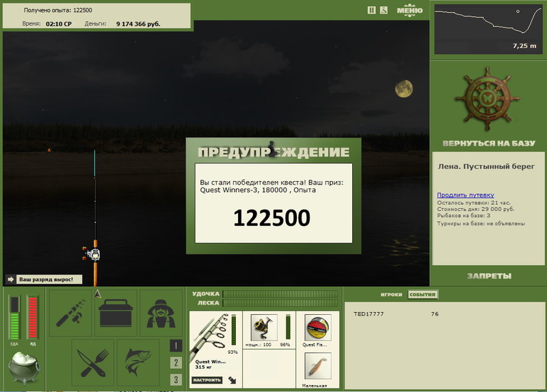Click the pause icon near the menu
Viewport: 547px width, 392px height.
click(x=371, y=10)
